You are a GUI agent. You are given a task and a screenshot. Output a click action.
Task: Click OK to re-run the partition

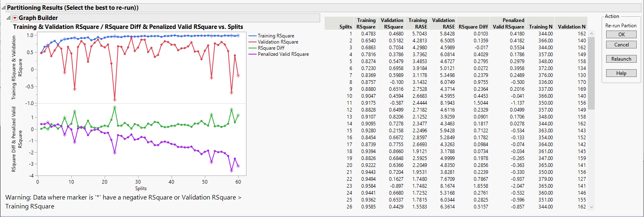621,35
